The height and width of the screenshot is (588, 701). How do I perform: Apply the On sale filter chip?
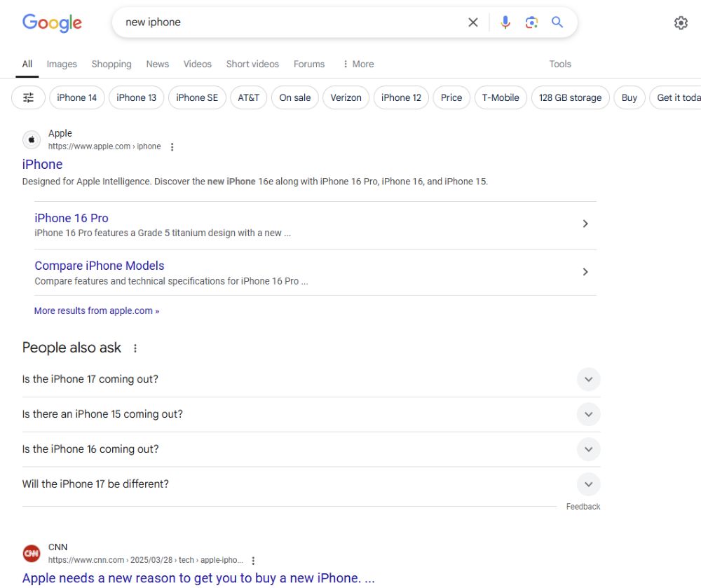coord(295,97)
